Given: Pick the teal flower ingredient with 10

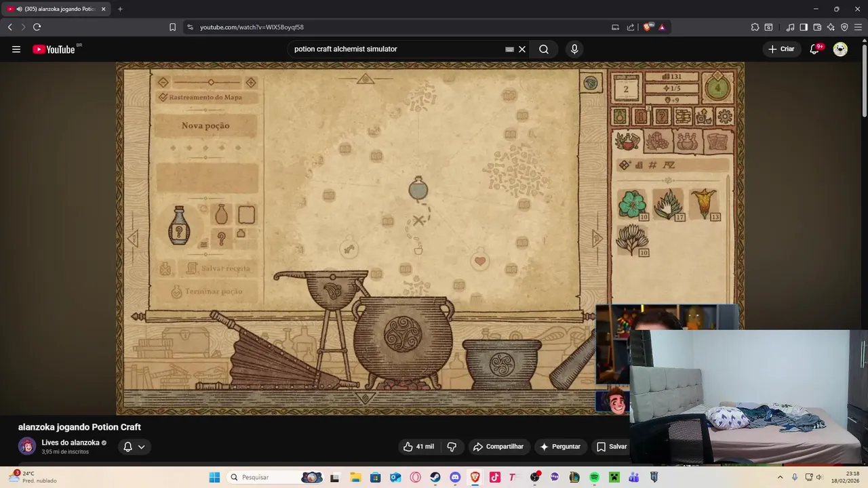Looking at the screenshot, I should (633, 204).
